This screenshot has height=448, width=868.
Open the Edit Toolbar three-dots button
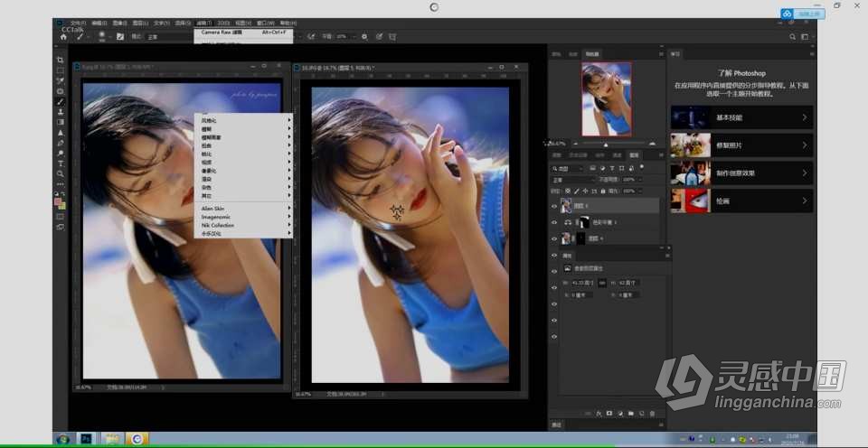coord(60,184)
